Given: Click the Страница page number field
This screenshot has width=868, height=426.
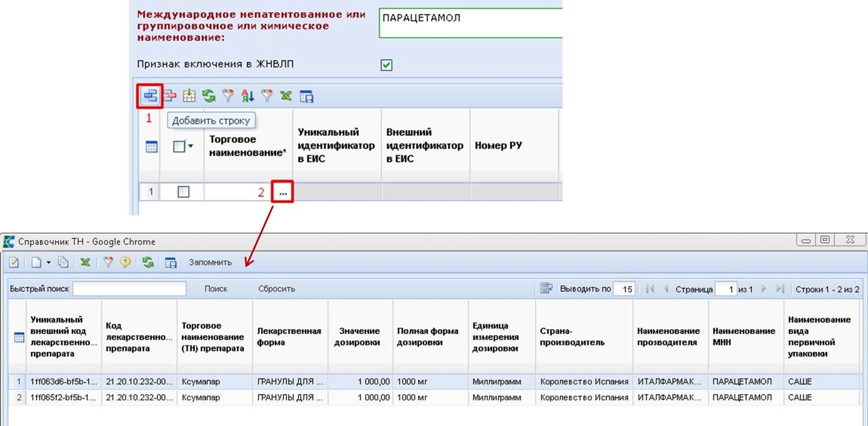Looking at the screenshot, I should click(726, 289).
